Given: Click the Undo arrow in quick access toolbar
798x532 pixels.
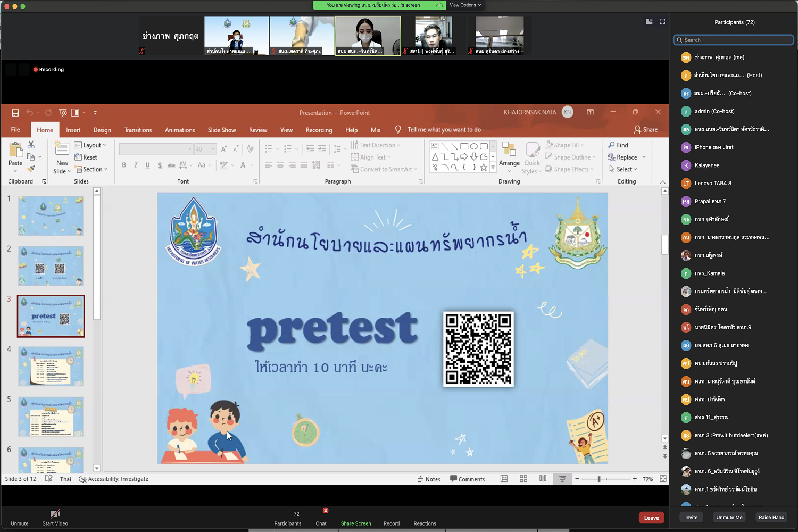Looking at the screenshot, I should pyautogui.click(x=30, y=113).
